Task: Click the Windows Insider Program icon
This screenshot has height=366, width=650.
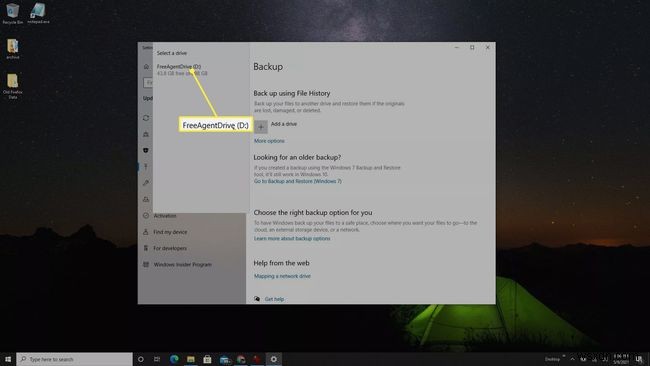Action: [x=146, y=264]
